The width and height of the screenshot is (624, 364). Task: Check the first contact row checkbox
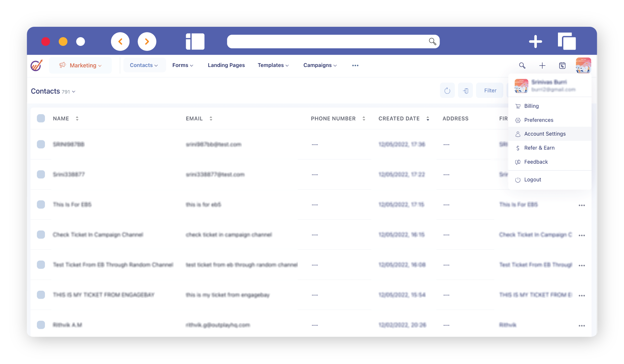pos(41,144)
